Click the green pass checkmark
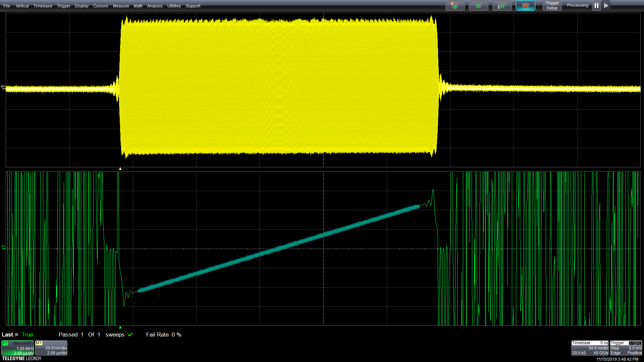The height and width of the screenshot is (362, 644). (x=130, y=335)
